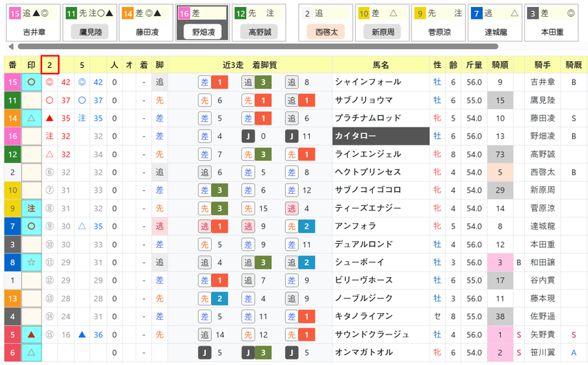Toggle the △ mark cell for horse 6
Viewport: 588px width, 365px height.
(x=32, y=353)
